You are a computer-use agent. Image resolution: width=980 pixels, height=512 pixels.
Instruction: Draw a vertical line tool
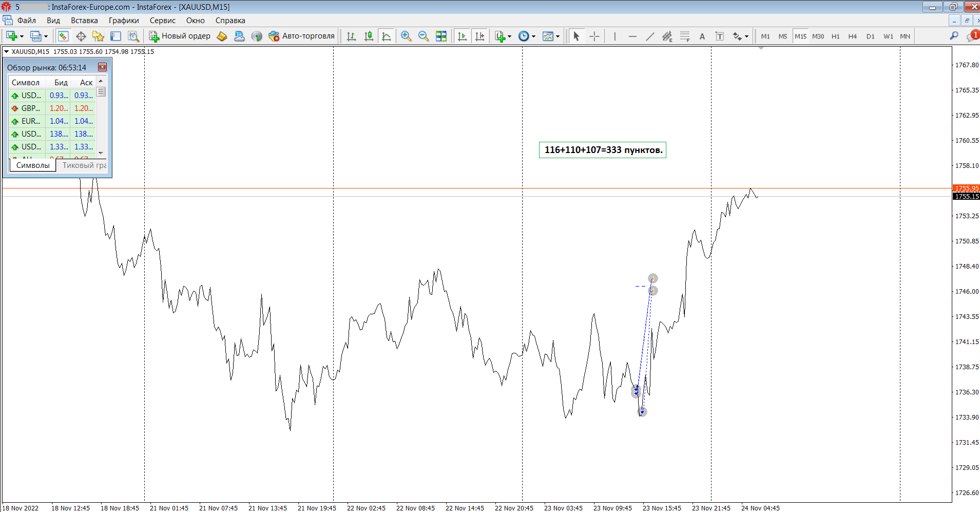[614, 36]
